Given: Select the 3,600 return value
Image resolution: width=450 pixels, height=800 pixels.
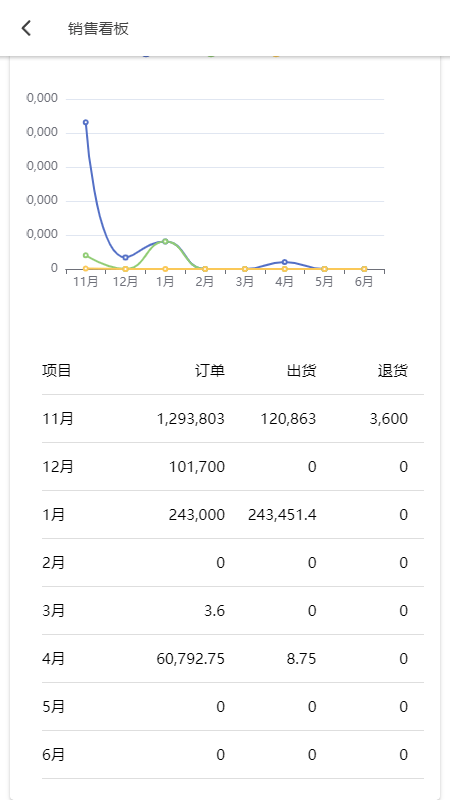Looking at the screenshot, I should pos(389,419).
